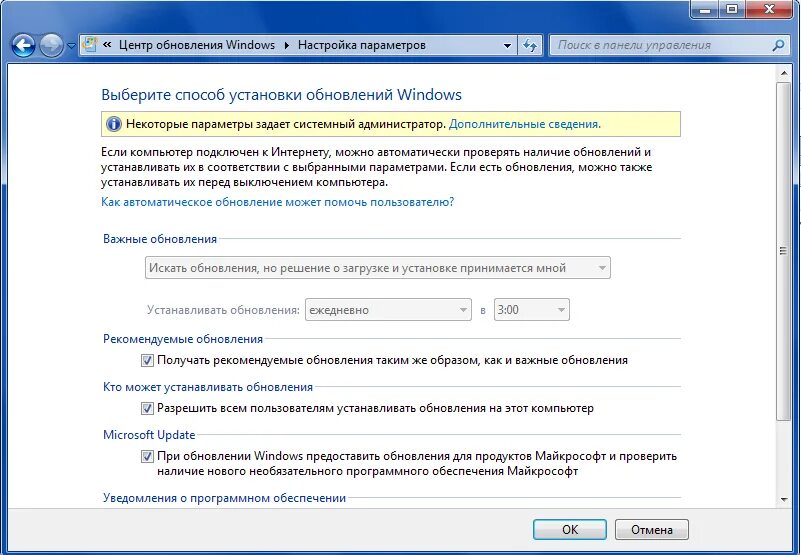Open Центр обновления Windows breadcrumb

point(197,45)
